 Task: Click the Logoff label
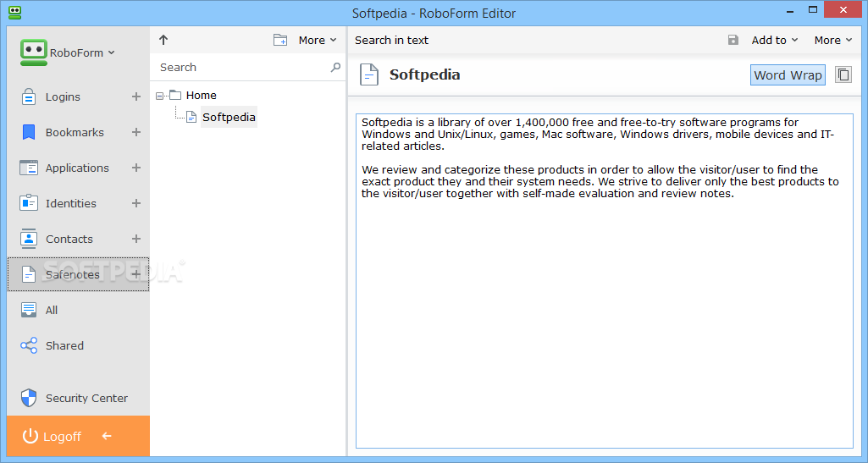click(x=62, y=437)
